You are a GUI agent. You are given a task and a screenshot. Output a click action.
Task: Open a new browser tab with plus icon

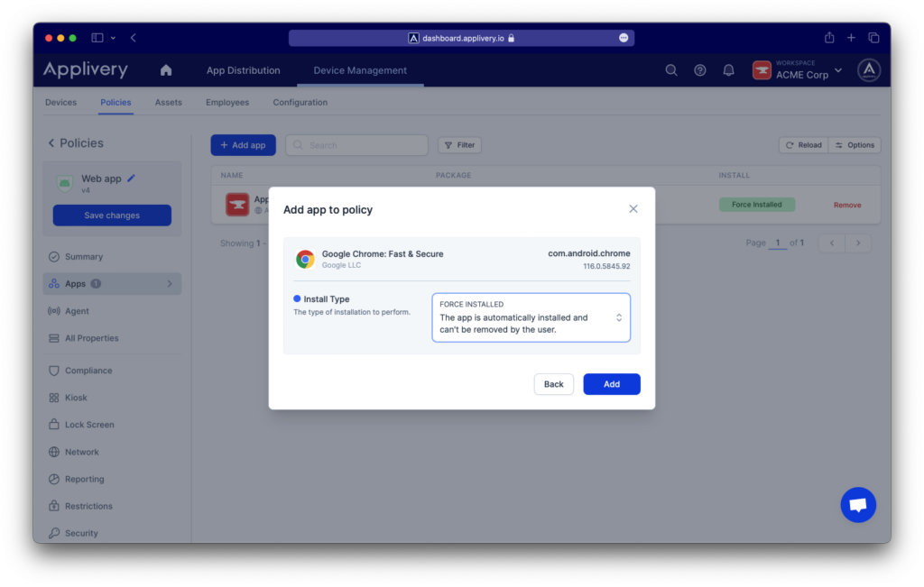coord(851,38)
